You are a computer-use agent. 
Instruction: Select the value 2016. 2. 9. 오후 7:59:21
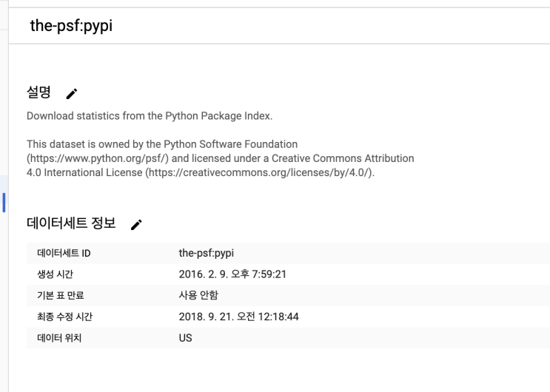tap(232, 274)
